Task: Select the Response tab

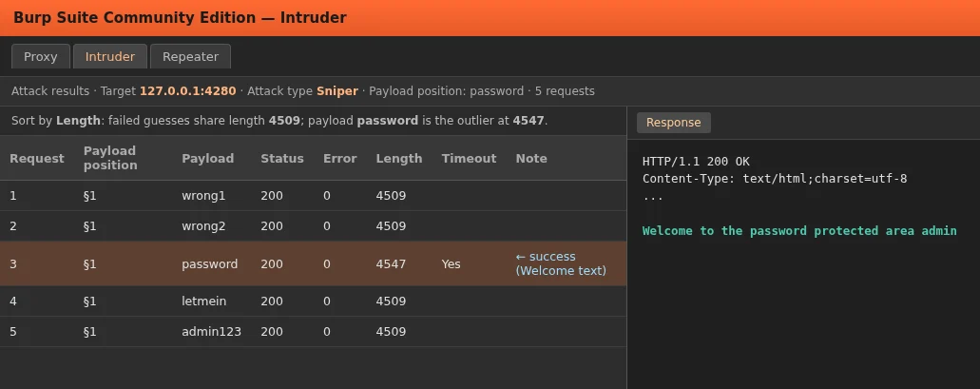Action: tap(673, 123)
